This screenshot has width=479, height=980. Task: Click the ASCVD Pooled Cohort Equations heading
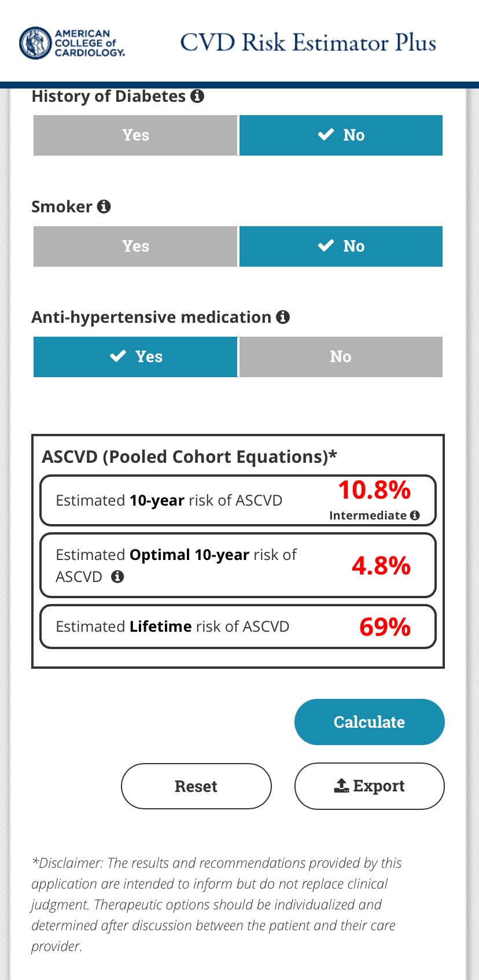pyautogui.click(x=189, y=457)
